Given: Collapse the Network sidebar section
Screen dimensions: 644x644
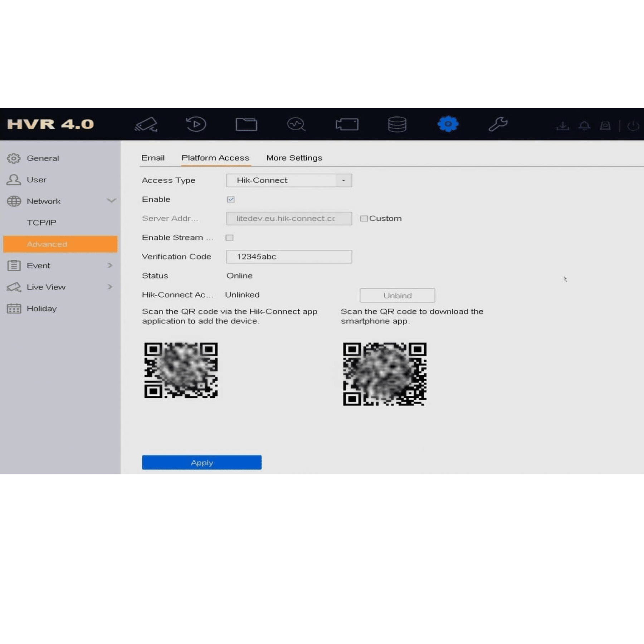Looking at the screenshot, I should [x=112, y=201].
